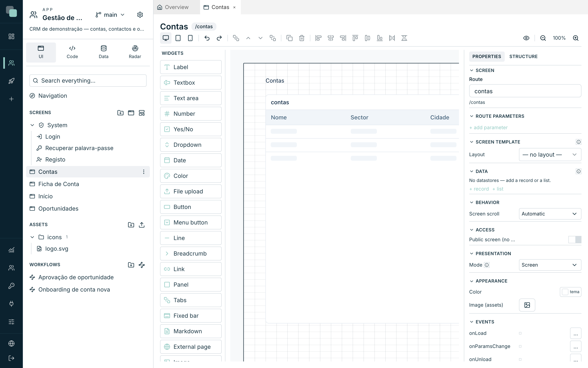
Task: Duplicate the selected widget
Action: click(289, 38)
